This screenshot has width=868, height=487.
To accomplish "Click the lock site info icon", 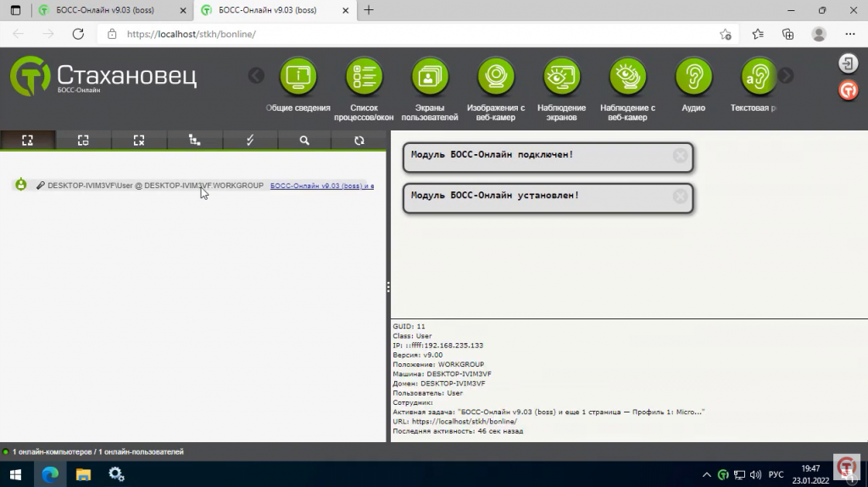I will [112, 34].
